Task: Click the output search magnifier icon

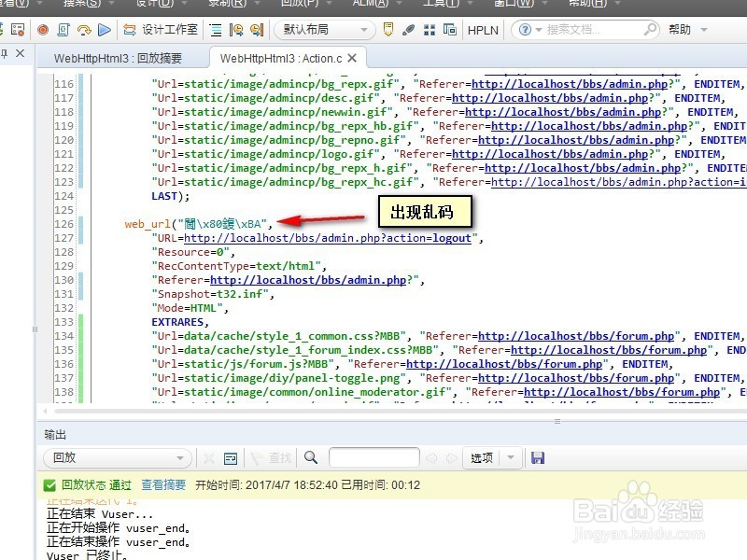Action: click(311, 457)
